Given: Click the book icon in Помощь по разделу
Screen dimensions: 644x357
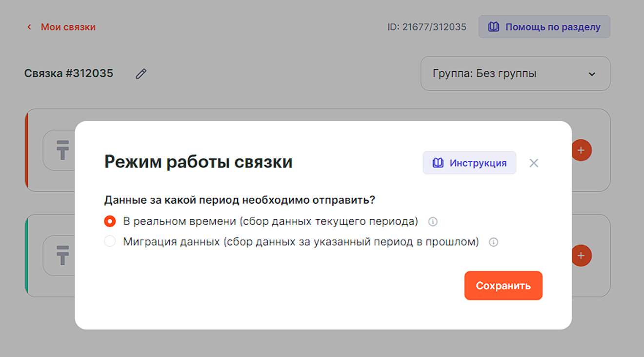Looking at the screenshot, I should (x=494, y=27).
